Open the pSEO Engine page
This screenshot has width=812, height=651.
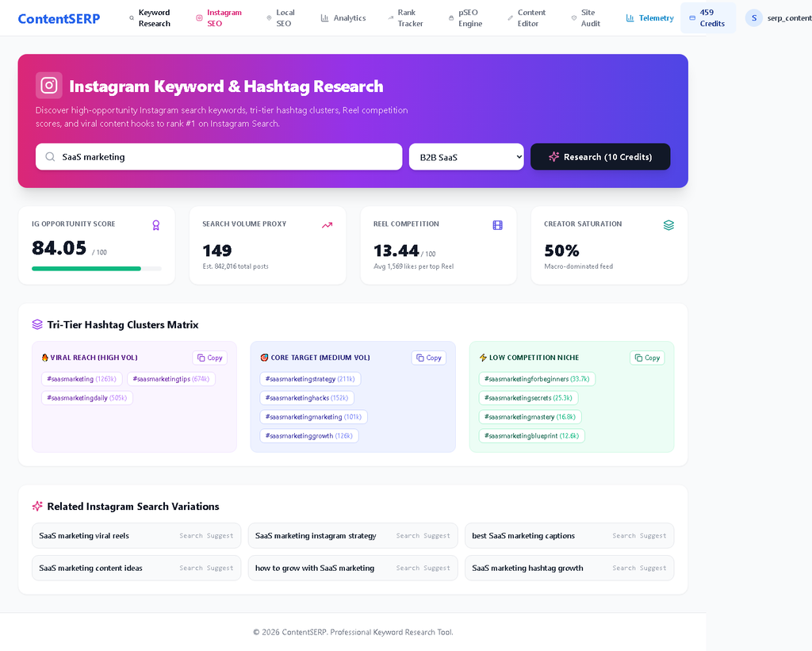click(x=465, y=18)
